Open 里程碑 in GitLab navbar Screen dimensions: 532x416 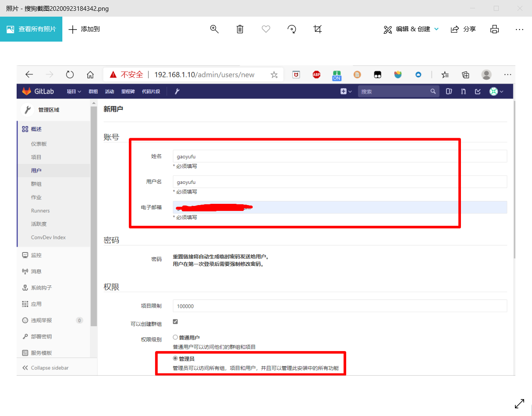(128, 92)
